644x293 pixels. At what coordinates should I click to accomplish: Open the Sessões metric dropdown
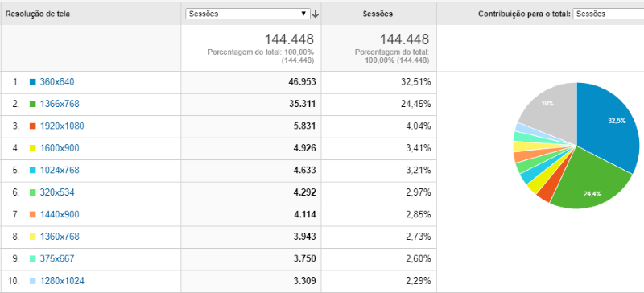pyautogui.click(x=248, y=14)
